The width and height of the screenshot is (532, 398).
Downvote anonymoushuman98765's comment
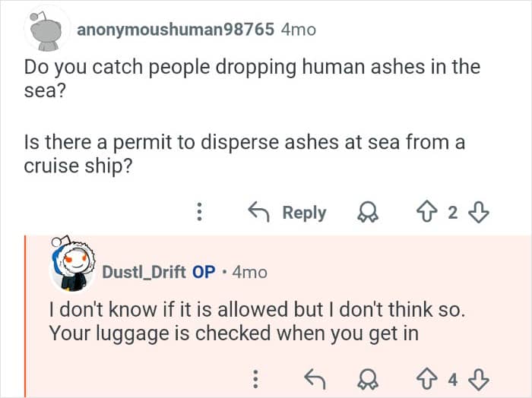478,213
